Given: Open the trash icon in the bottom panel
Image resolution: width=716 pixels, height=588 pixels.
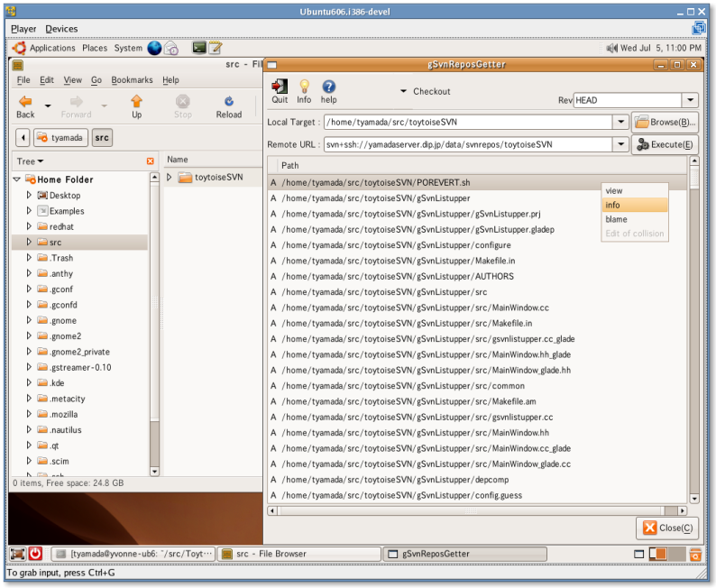Looking at the screenshot, I should point(695,555).
